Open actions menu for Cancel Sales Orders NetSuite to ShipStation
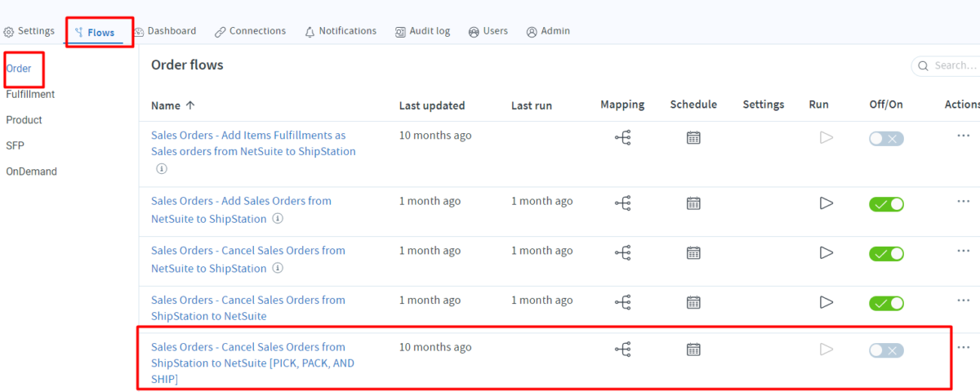This screenshot has width=980, height=392. (x=964, y=250)
